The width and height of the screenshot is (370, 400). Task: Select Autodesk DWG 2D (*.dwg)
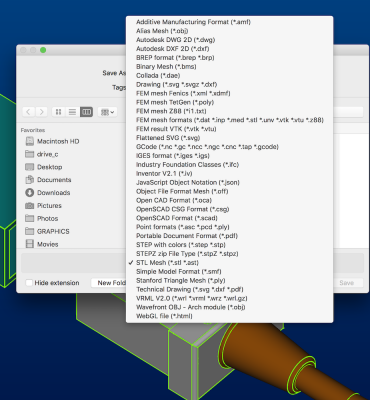(x=229, y=40)
